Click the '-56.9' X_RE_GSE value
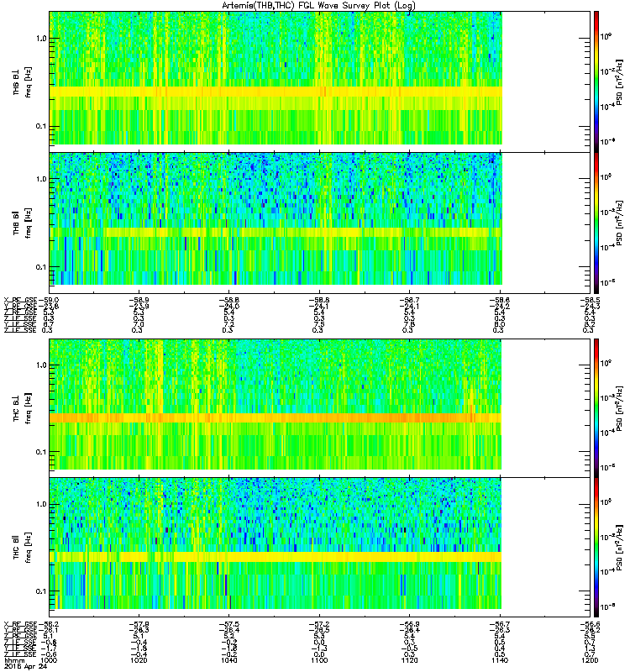Image resolution: width=630 pixels, height=672 pixels. 409,624
